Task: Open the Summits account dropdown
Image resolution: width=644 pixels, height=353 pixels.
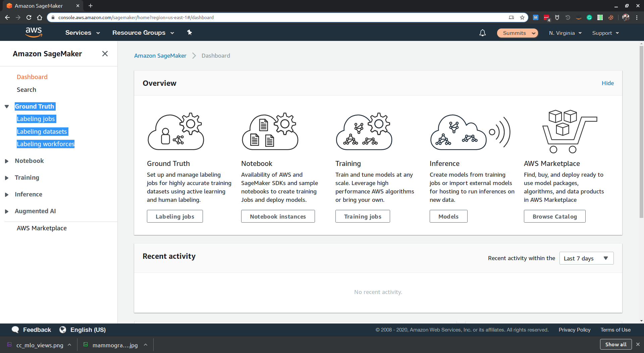Action: 518,33
